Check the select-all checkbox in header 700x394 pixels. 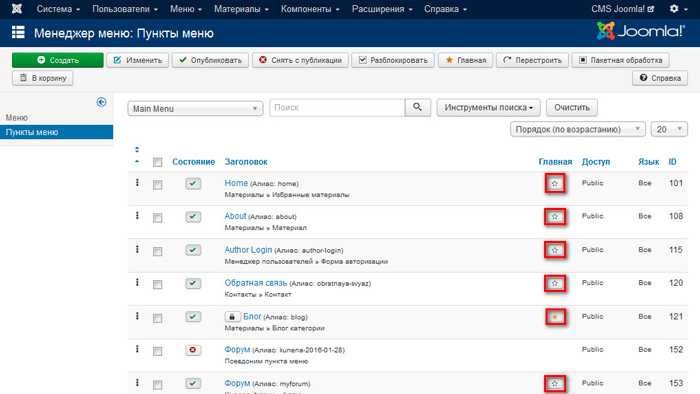158,162
